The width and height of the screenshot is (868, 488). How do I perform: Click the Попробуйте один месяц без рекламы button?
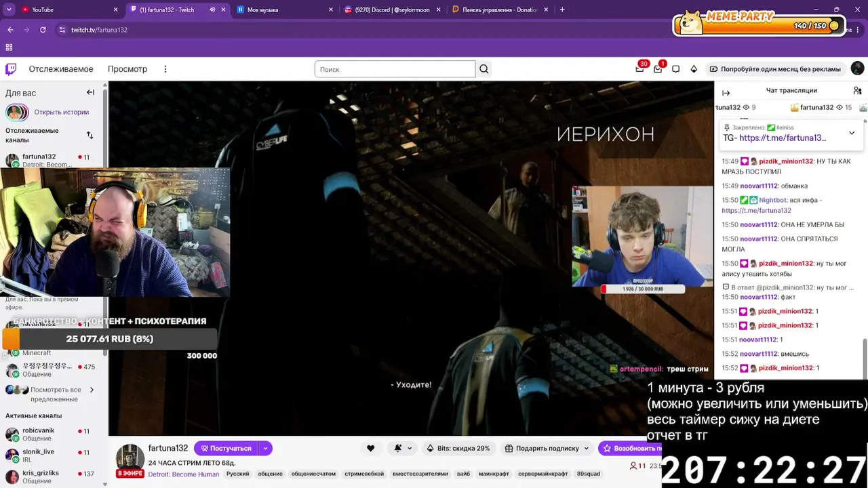pos(774,69)
